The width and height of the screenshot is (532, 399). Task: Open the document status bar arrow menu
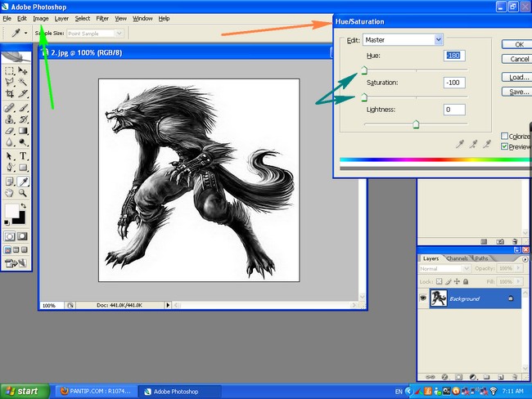(168, 305)
